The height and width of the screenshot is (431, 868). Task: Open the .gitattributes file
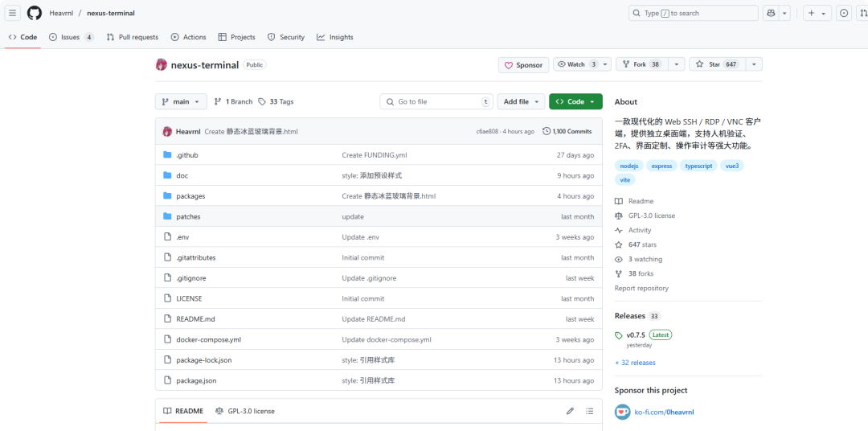tap(196, 257)
